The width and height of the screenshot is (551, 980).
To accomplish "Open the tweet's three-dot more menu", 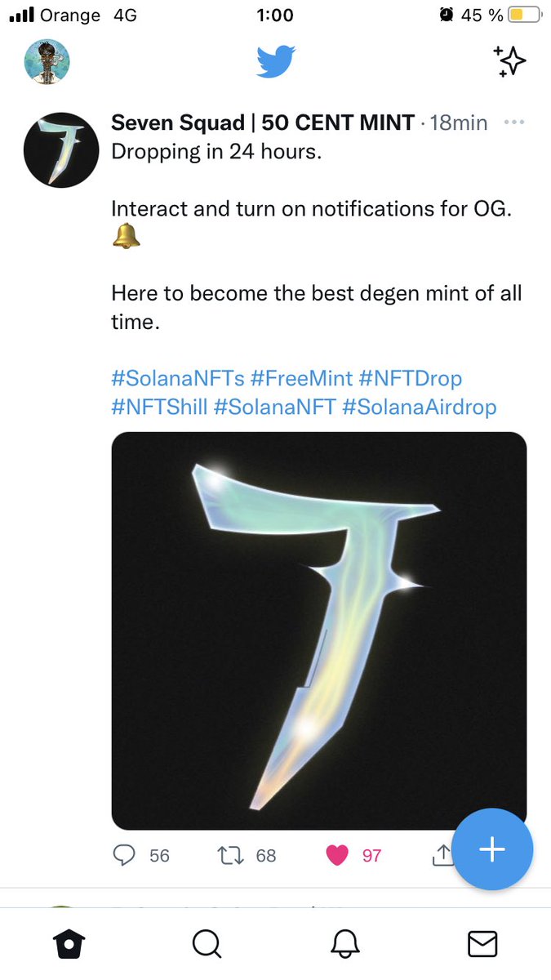I will (x=514, y=122).
